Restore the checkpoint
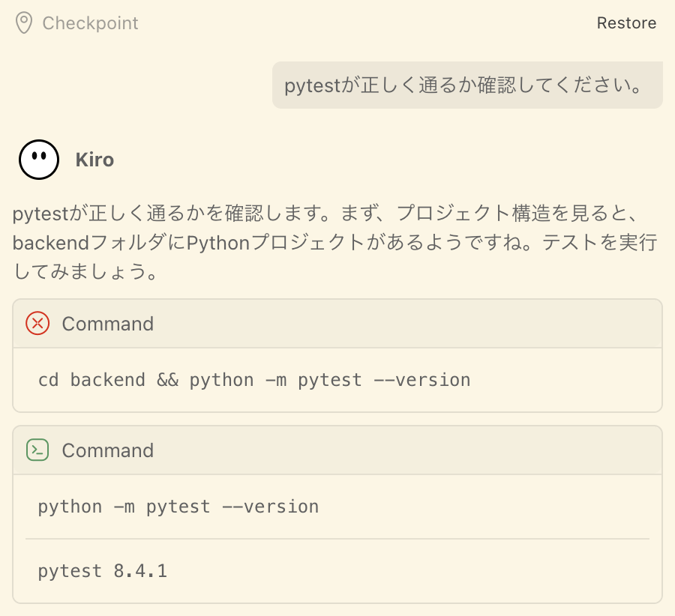Viewport: 675px width, 616px height. tap(626, 23)
